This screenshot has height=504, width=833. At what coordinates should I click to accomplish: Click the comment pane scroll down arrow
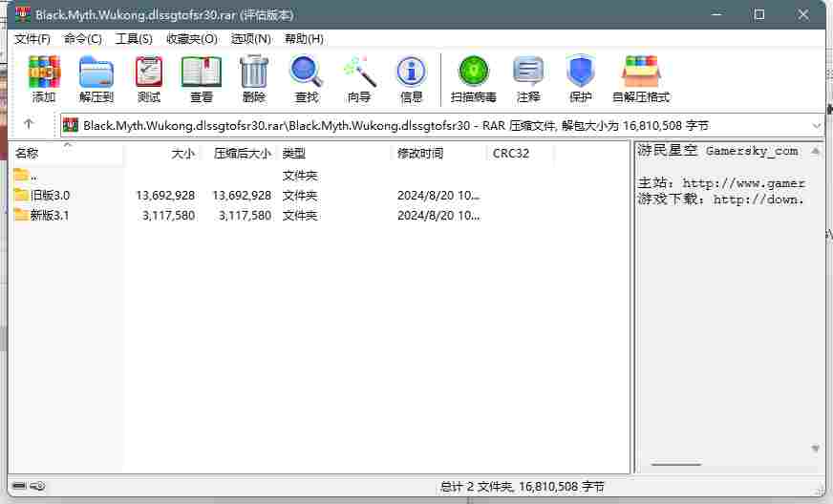pyautogui.click(x=815, y=449)
